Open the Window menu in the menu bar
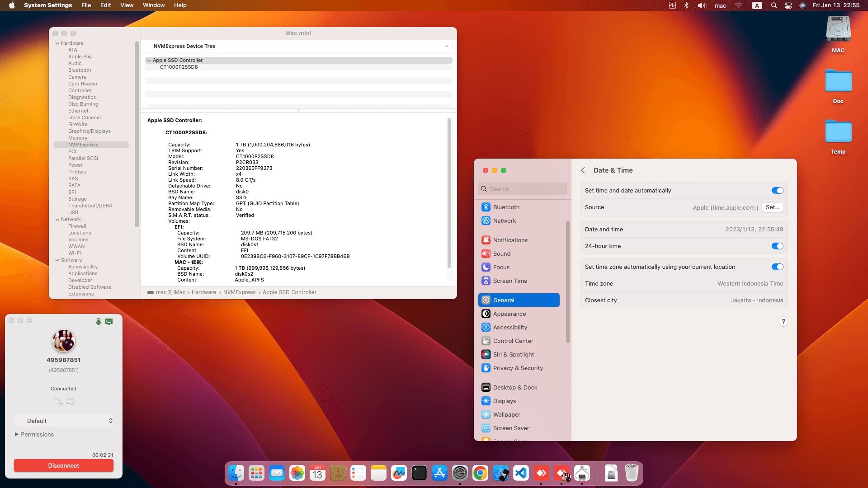 [154, 5]
